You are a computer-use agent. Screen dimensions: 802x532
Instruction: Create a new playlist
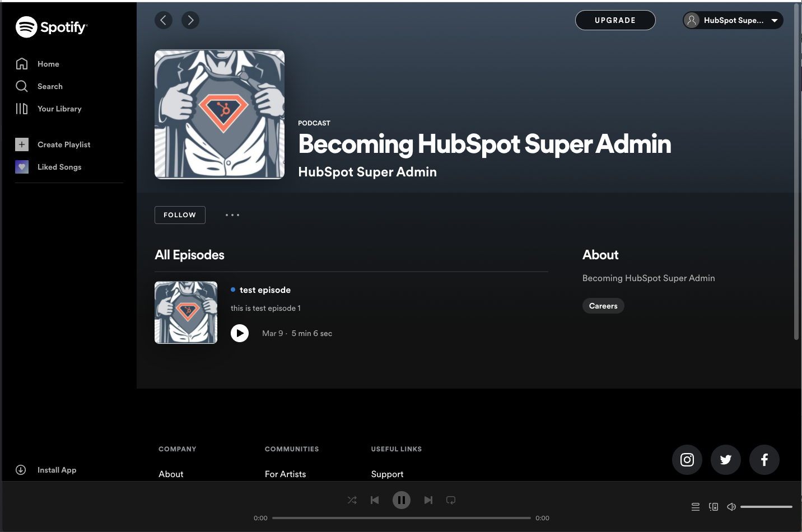pos(63,144)
